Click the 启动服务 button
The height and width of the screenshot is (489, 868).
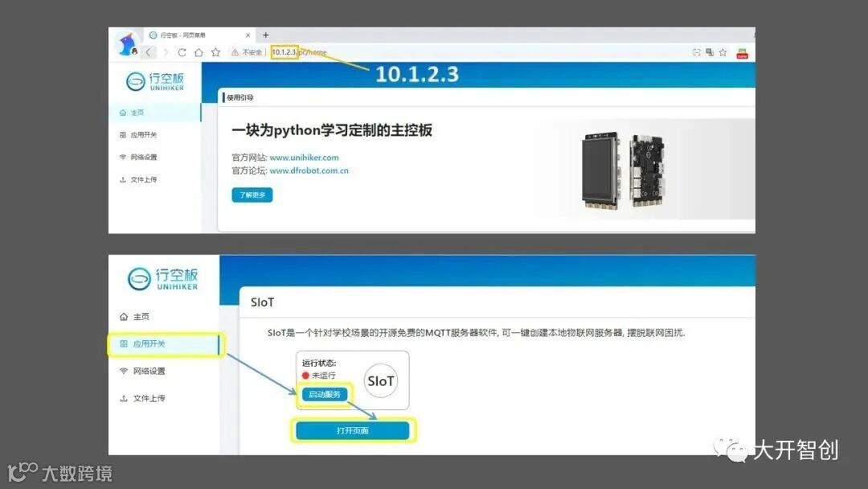tap(325, 394)
